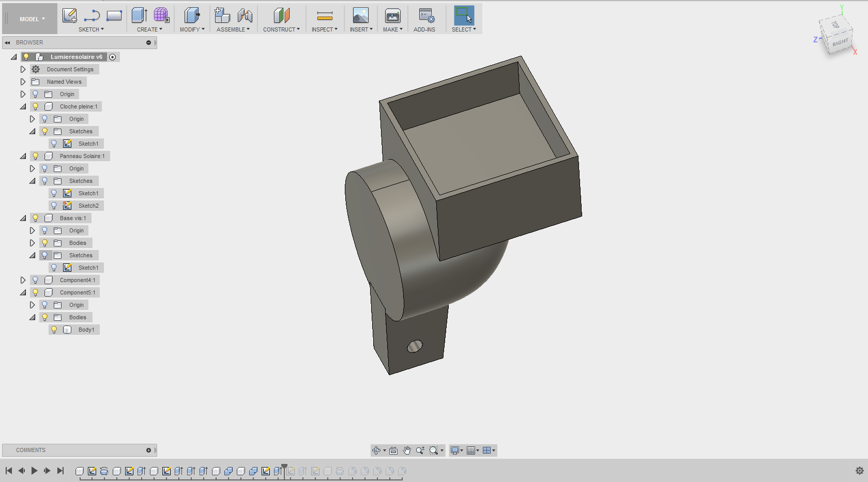This screenshot has width=868, height=482.
Task: Select the Line sketch tool
Action: (x=92, y=15)
